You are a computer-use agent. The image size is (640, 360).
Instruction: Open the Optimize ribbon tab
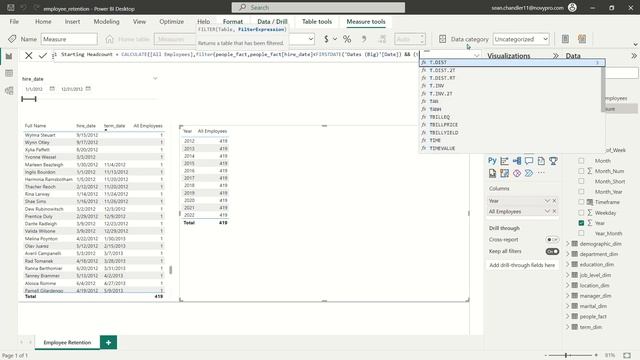pos(171,22)
